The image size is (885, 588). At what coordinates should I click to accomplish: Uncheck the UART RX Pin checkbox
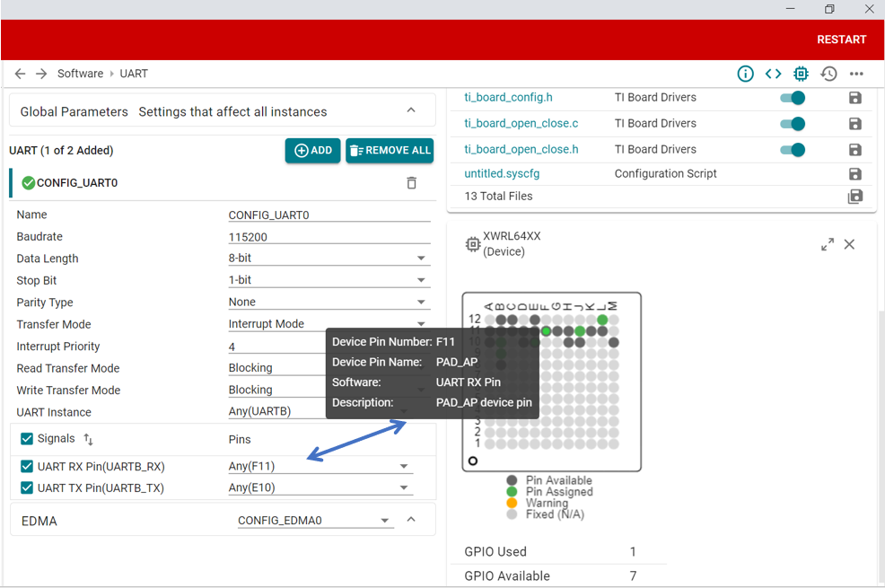[27, 467]
